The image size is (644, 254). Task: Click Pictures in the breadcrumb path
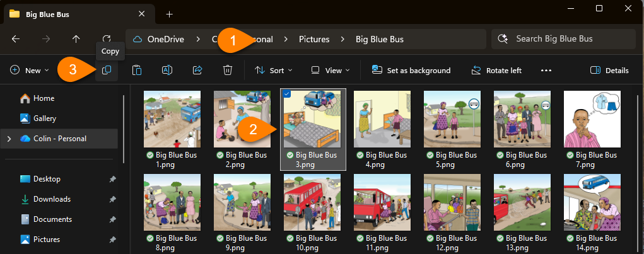[314, 39]
